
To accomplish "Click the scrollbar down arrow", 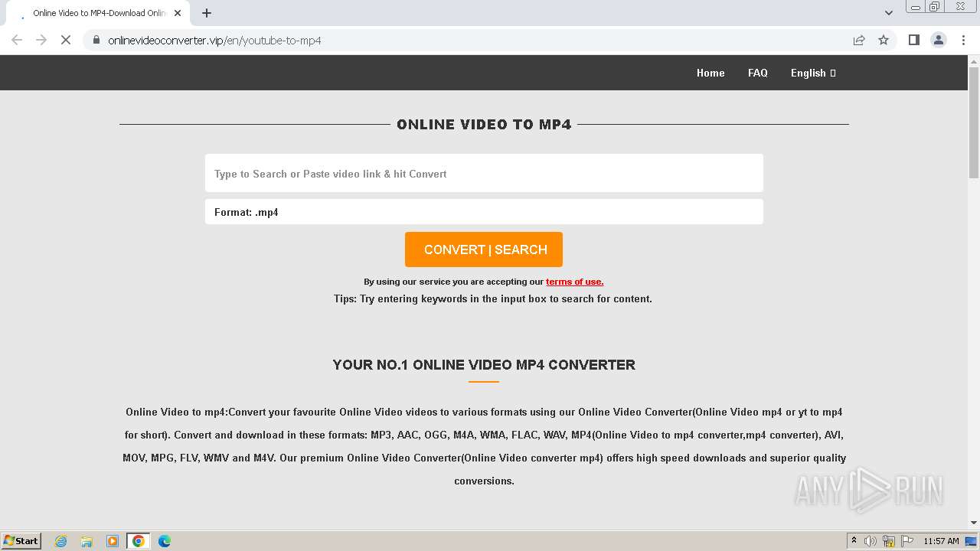I will pos(974,523).
